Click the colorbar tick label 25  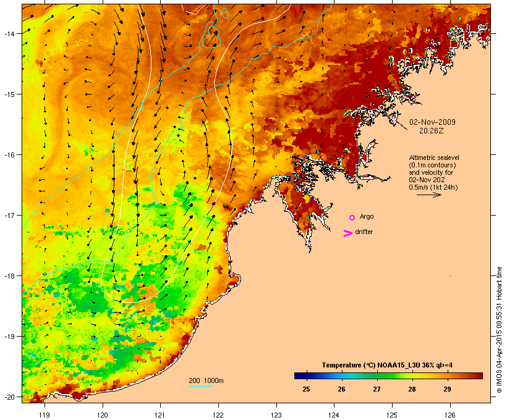(306, 389)
